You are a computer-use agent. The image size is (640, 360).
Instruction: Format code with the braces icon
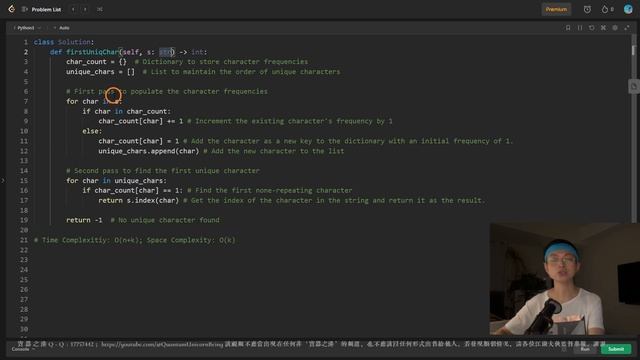(x=580, y=28)
